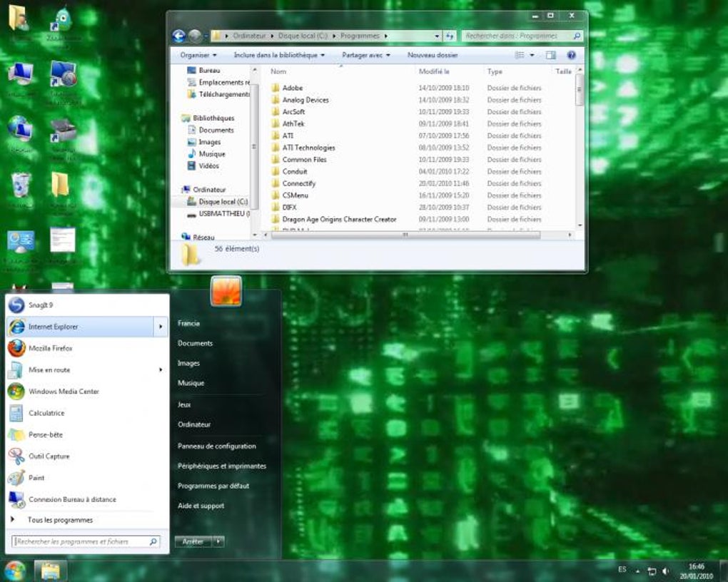Click the Rechercher dans Programmes field
Image resolution: width=728 pixels, height=582 pixels.
(522, 36)
